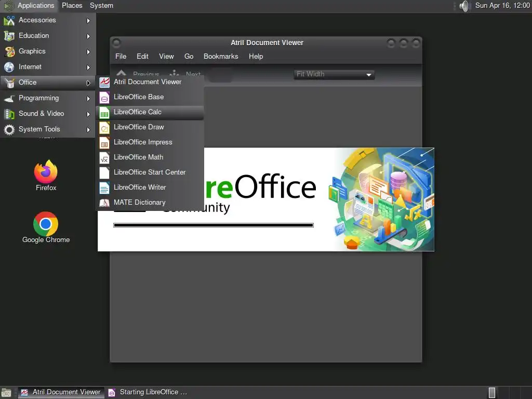Expand the Office submenu arrow
Viewport: 532px width, 399px height.
point(88,83)
